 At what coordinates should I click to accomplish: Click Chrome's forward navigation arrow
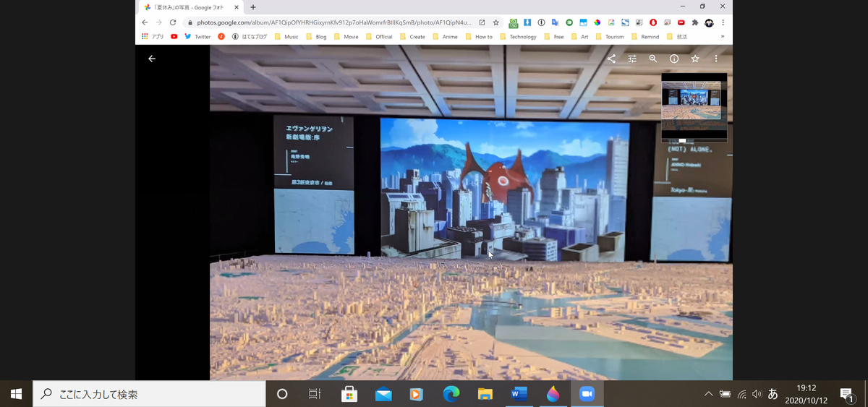pos(159,22)
